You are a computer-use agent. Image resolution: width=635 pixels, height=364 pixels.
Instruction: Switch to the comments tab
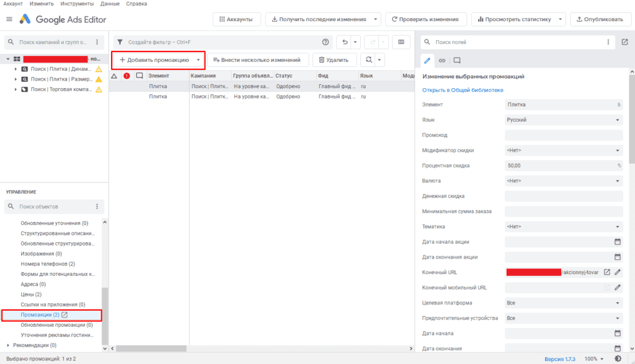pyautogui.click(x=457, y=61)
